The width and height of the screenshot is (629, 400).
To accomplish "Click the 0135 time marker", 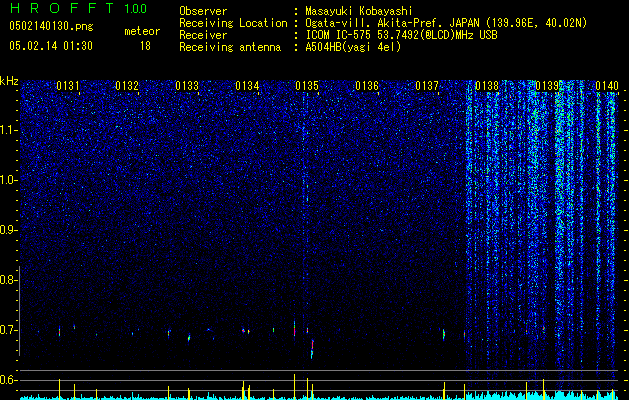I will (307, 86).
